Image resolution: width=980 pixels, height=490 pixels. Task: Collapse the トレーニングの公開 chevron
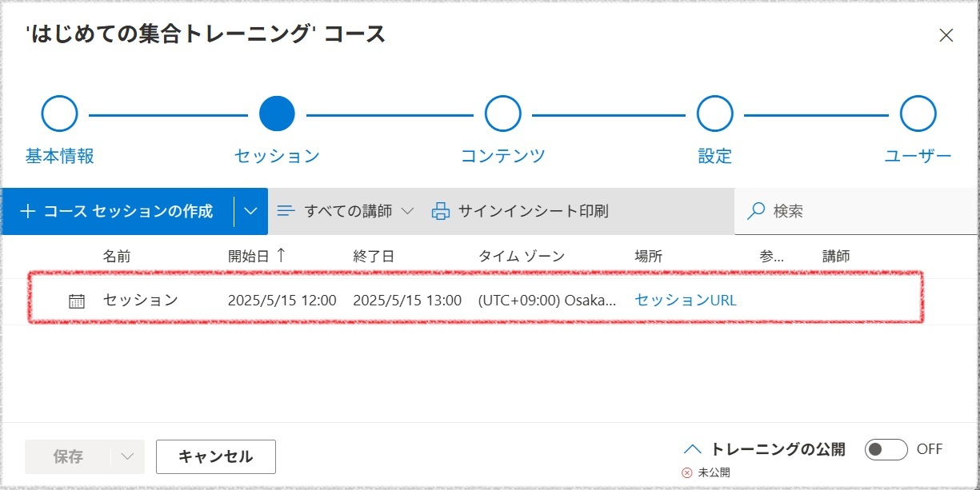[x=694, y=449]
